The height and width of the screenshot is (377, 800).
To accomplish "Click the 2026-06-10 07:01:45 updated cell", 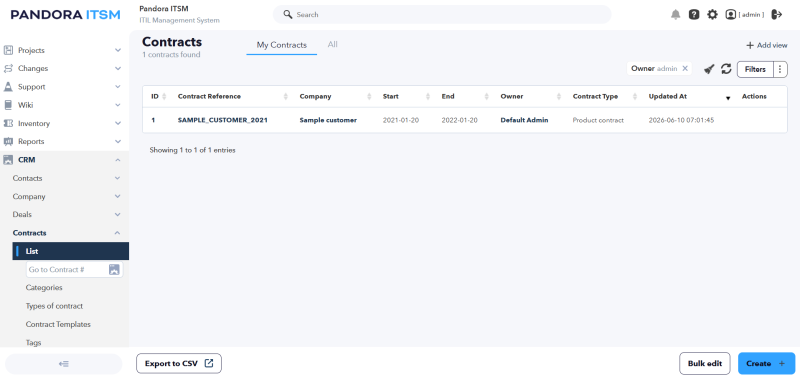I will coord(681,120).
